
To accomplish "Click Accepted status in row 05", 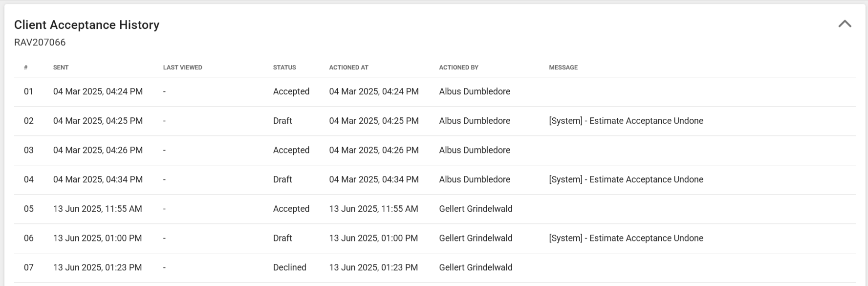I will (291, 209).
